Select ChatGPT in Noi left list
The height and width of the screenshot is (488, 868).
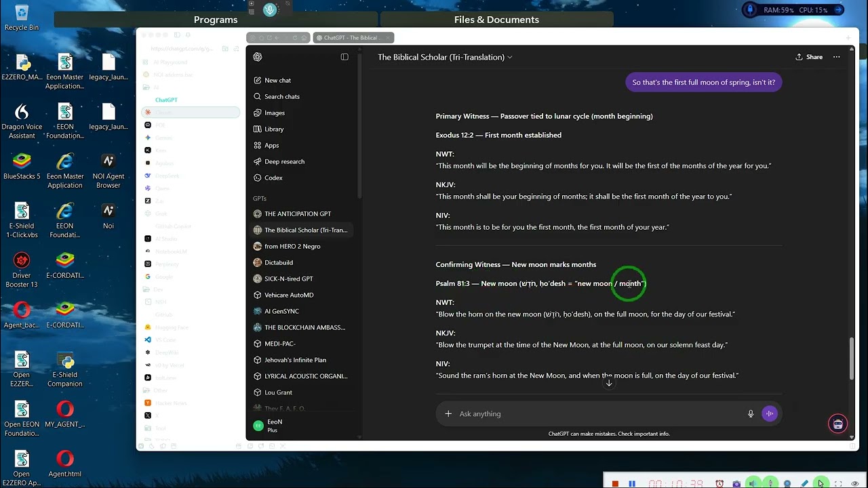click(x=166, y=100)
